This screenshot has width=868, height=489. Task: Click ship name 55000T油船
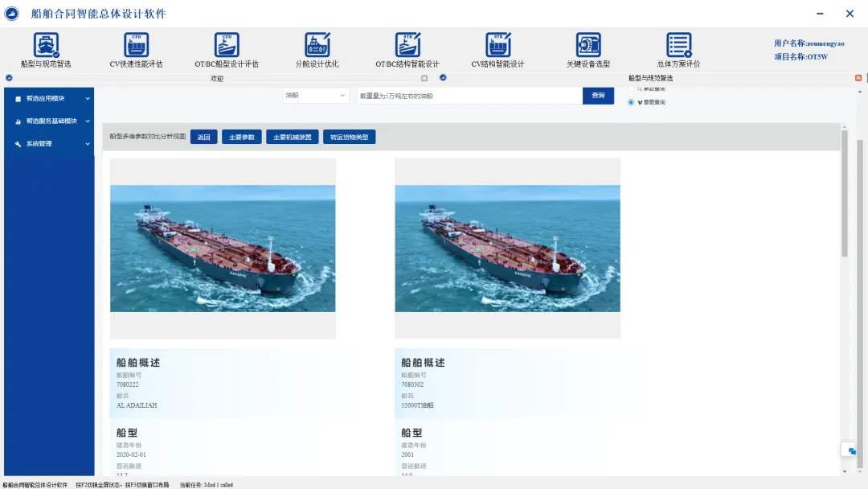point(417,405)
